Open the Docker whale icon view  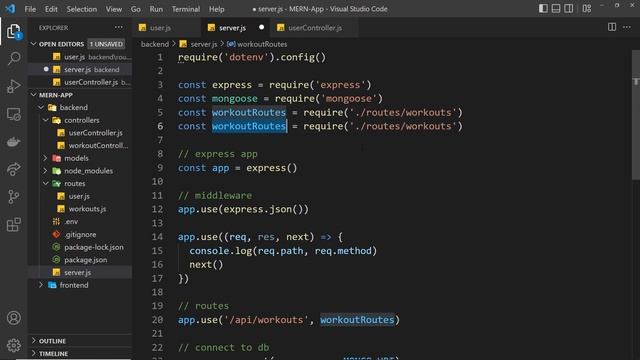click(13, 142)
